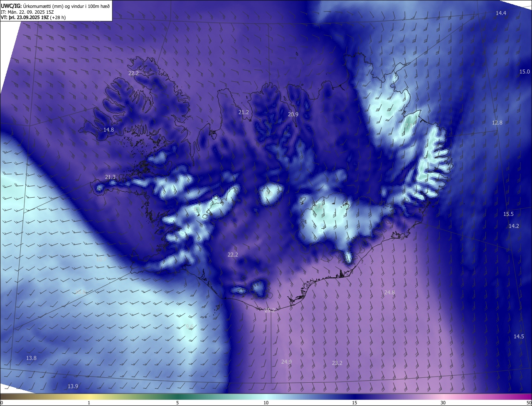Viewport: 532px width, 406px height.
Task: Click the 15.0 value on the map
Action: 525,72
